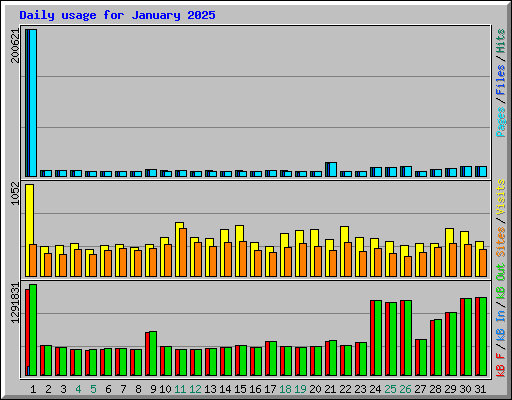Click the orange sites bar for day 11
Viewport: 512px width, 400px height.
click(x=183, y=252)
